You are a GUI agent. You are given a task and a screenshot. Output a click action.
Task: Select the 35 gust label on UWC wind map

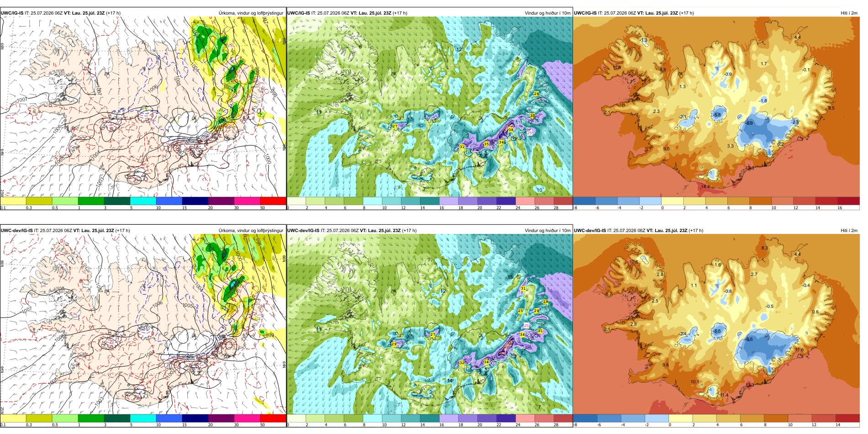(x=486, y=144)
